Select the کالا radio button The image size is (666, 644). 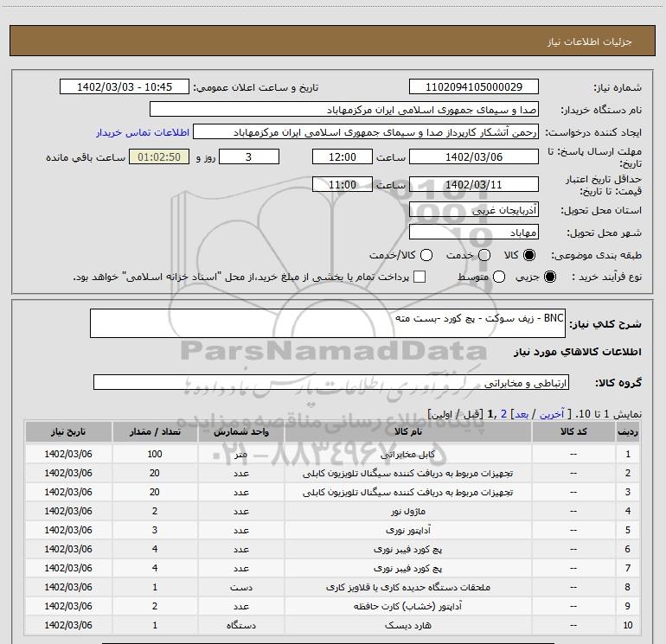pyautogui.click(x=529, y=255)
